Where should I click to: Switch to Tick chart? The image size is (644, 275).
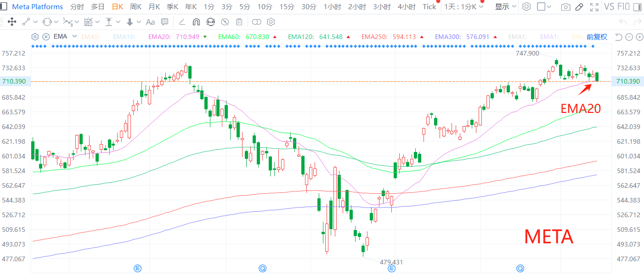click(x=429, y=7)
